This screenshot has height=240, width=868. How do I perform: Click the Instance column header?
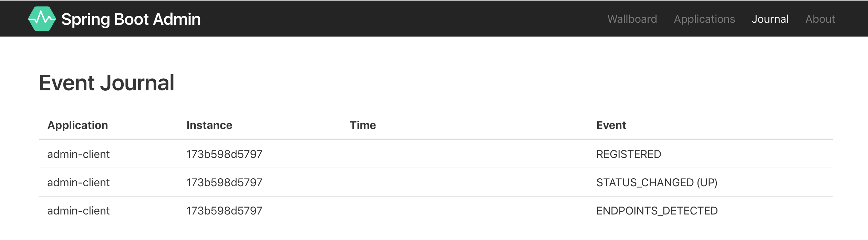[x=209, y=125]
